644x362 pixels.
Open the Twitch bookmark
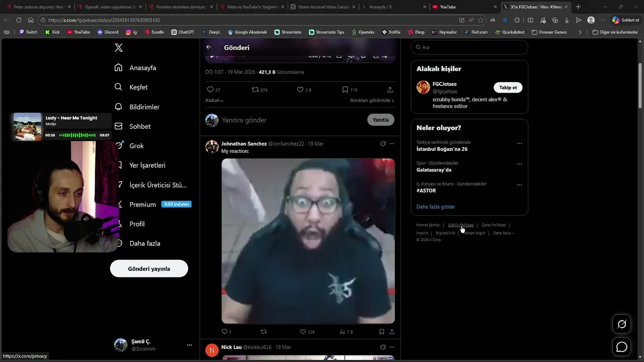click(x=28, y=32)
